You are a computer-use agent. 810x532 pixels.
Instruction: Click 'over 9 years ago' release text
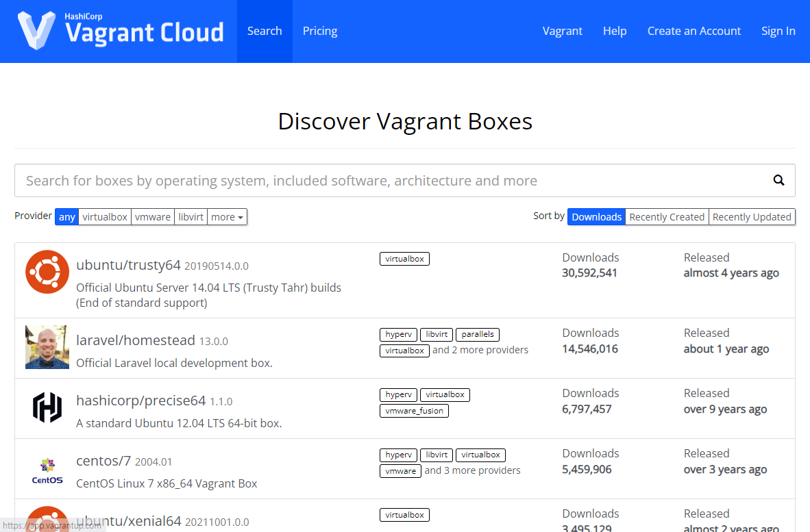tap(725, 409)
